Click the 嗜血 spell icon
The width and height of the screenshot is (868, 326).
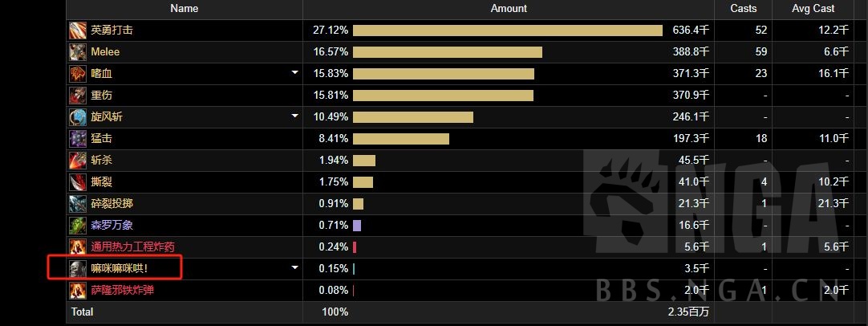pyautogui.click(x=78, y=74)
